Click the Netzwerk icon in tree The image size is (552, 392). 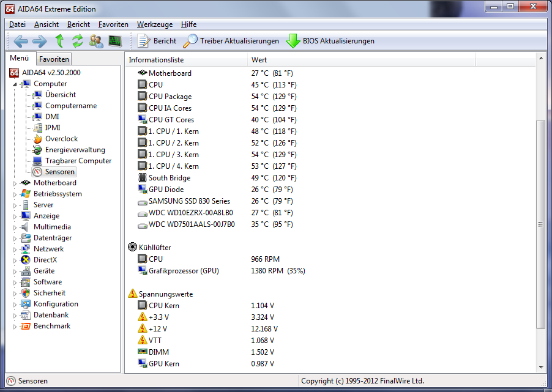click(x=26, y=249)
